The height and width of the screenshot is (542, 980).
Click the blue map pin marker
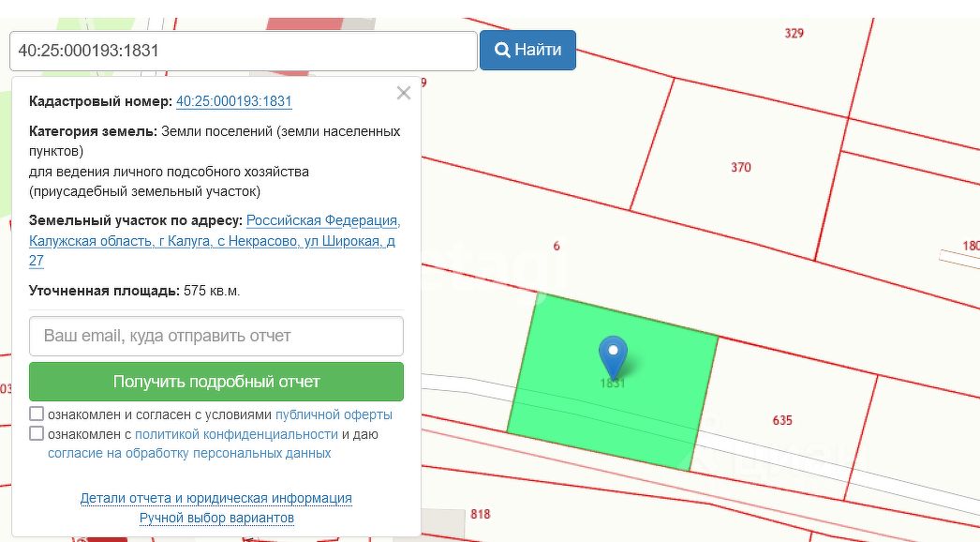pyautogui.click(x=613, y=356)
